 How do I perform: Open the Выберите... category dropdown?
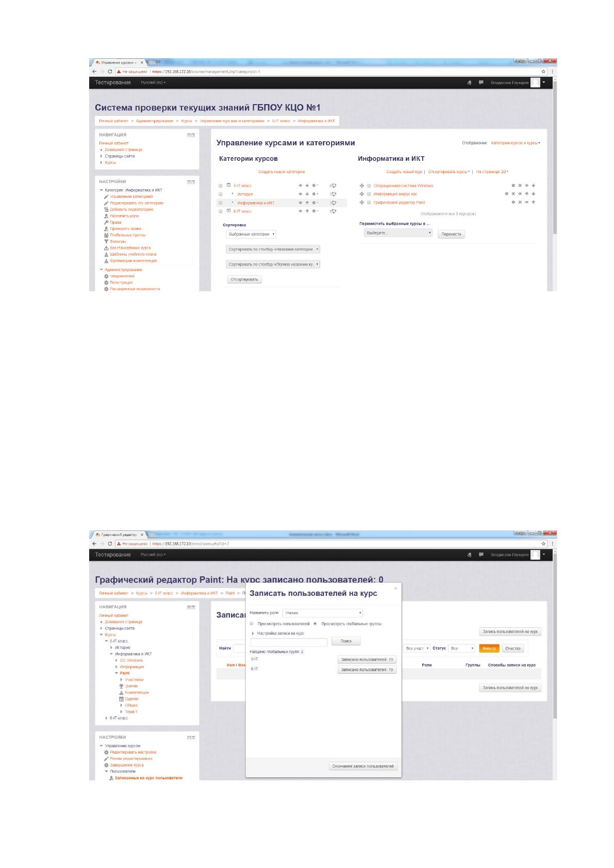click(x=398, y=233)
